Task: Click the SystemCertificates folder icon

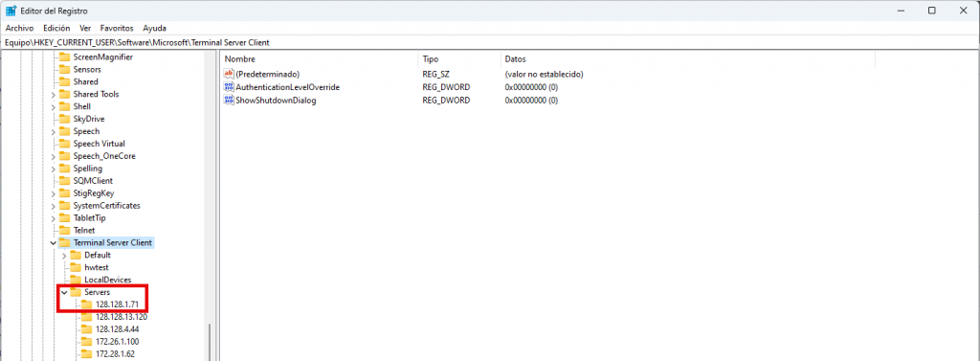Action: pyautogui.click(x=64, y=205)
